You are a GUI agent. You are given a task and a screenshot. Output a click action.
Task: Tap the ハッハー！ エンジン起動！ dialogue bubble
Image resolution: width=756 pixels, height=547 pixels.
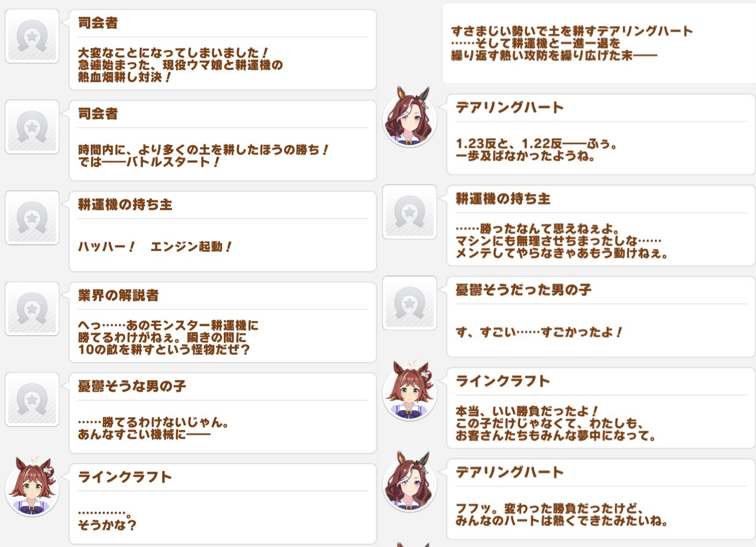click(x=223, y=231)
